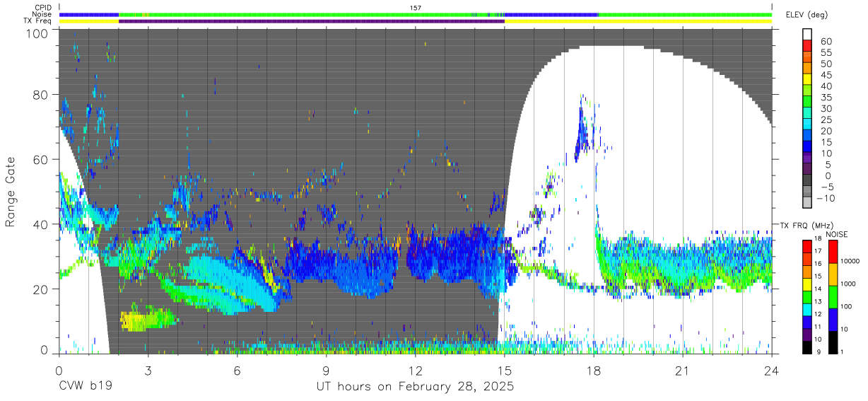Select the green NOISE swatch between 100 and 1000
Viewport: 868px width, 401px height.
click(x=832, y=296)
